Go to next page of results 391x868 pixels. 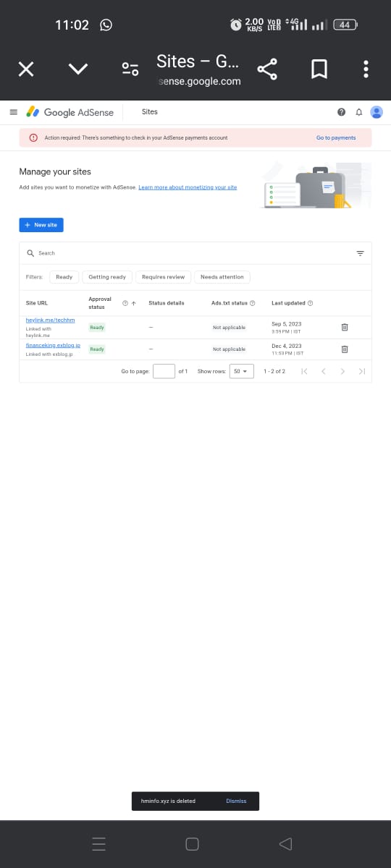[342, 371]
